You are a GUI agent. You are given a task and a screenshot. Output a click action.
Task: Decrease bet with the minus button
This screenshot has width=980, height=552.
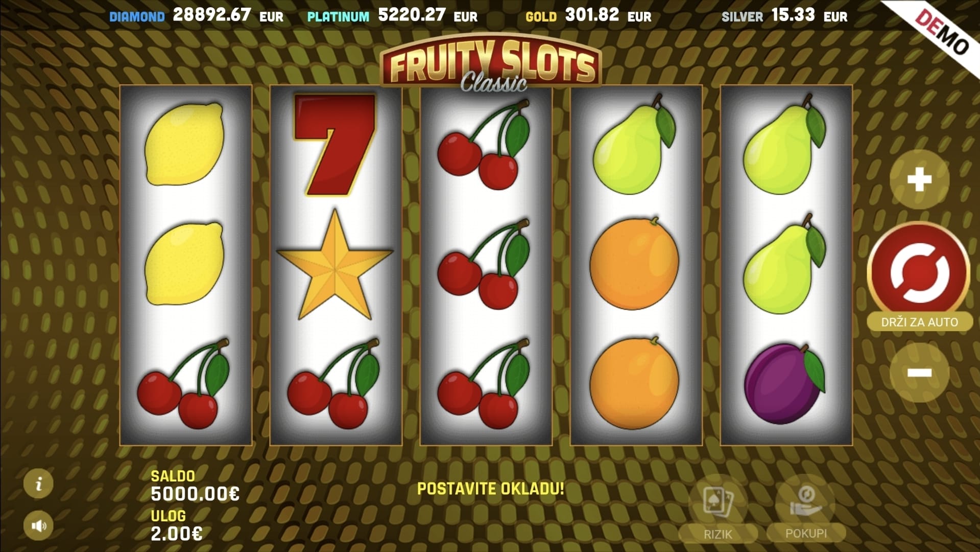pyautogui.click(x=919, y=372)
